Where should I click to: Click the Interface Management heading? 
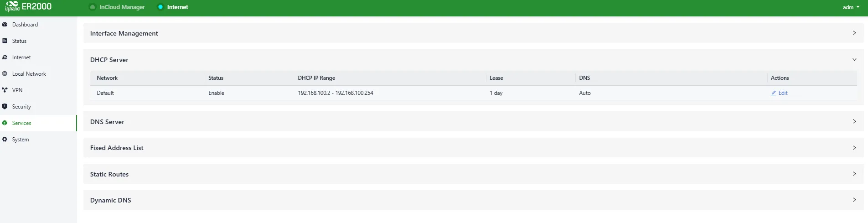[x=124, y=33]
